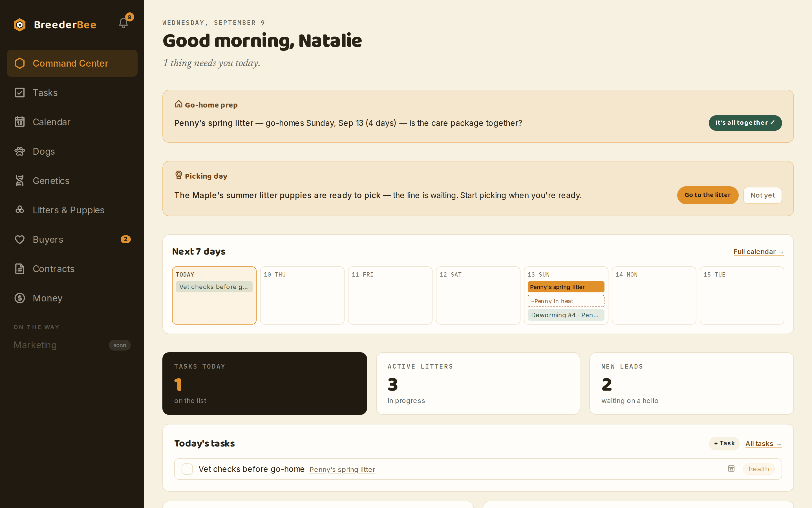Open All tasks link
Screen dimensions: 812x508
763,444
